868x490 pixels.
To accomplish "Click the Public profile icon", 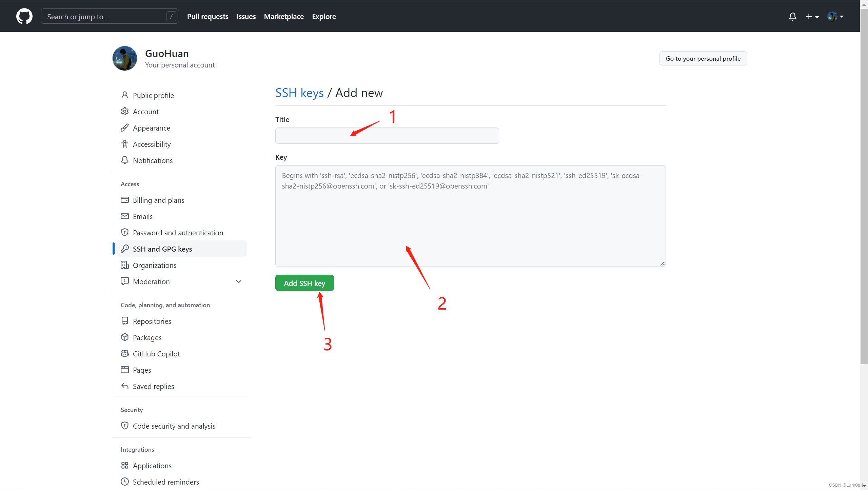I will point(125,95).
